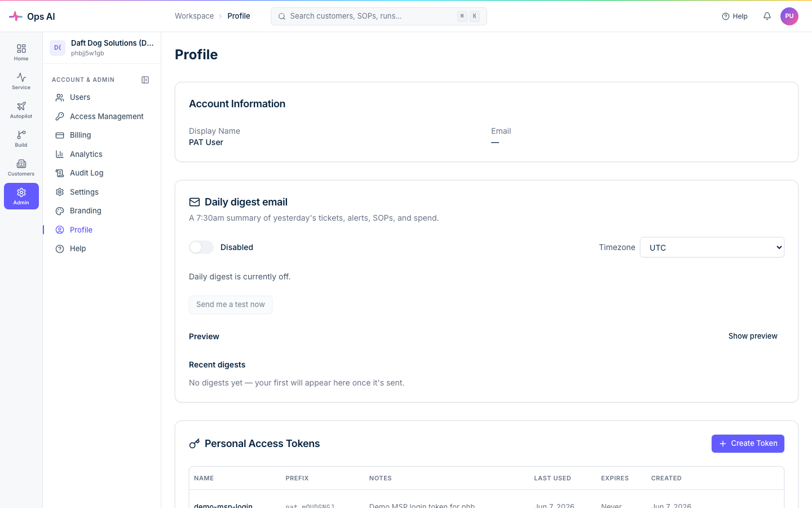812x508 pixels.
Task: Open notifications bell
Action: click(x=767, y=16)
